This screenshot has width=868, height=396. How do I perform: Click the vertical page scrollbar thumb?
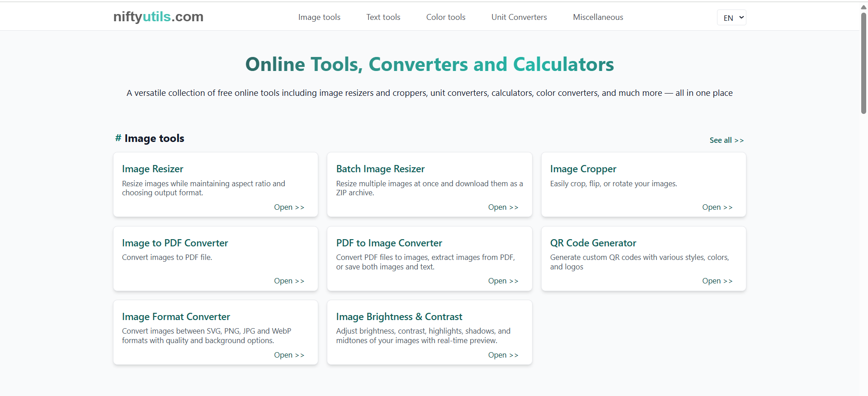[x=863, y=63]
